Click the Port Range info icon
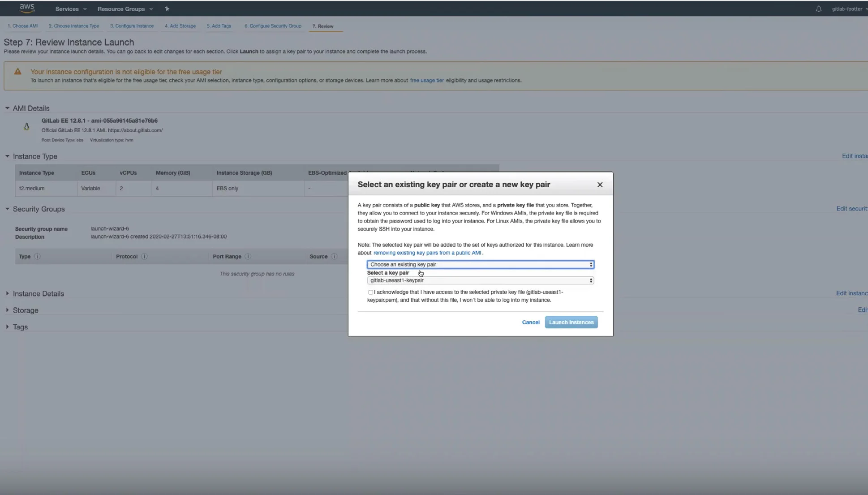The image size is (868, 495). pyautogui.click(x=248, y=256)
